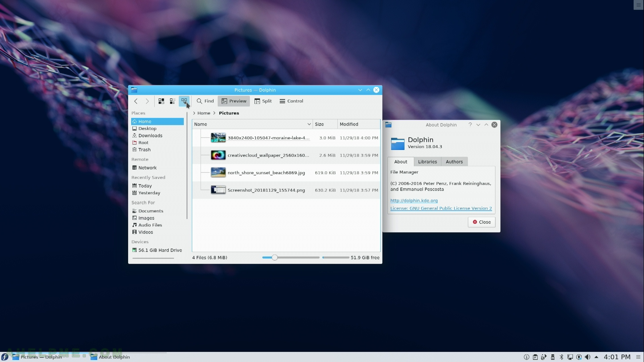This screenshot has width=644, height=362.
Task: Select the creativecloud_wallpaper thumbnail
Action: [218, 155]
